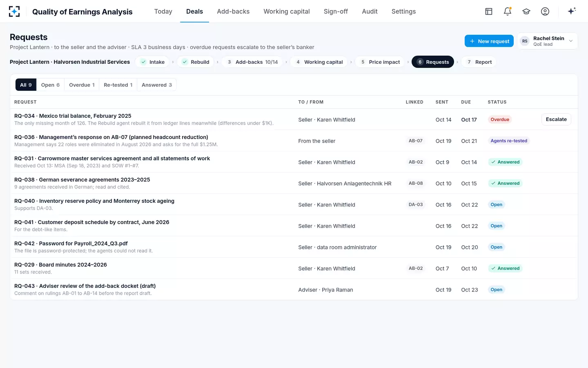Open step 4 Working capital
This screenshot has height=368, width=588.
(319, 62)
